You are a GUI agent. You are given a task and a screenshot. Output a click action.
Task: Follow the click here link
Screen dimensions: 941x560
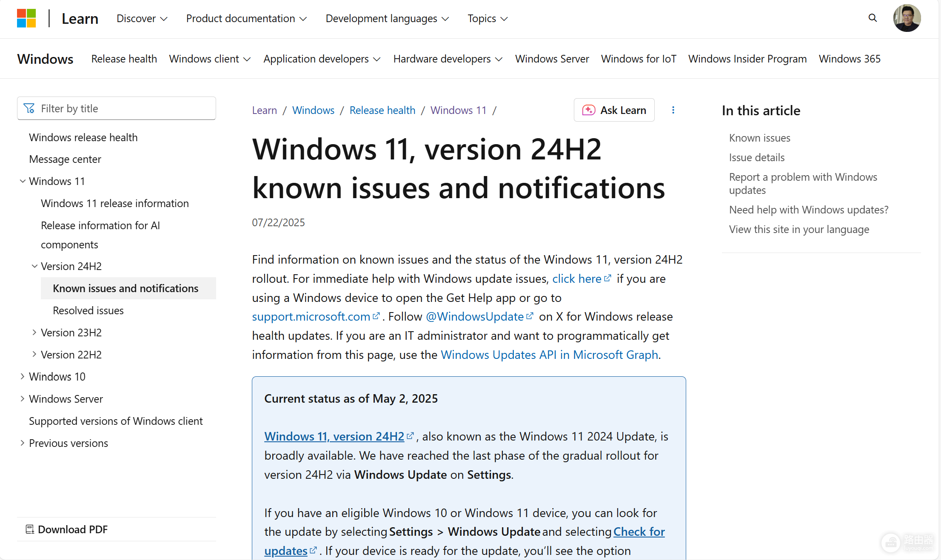pos(577,279)
